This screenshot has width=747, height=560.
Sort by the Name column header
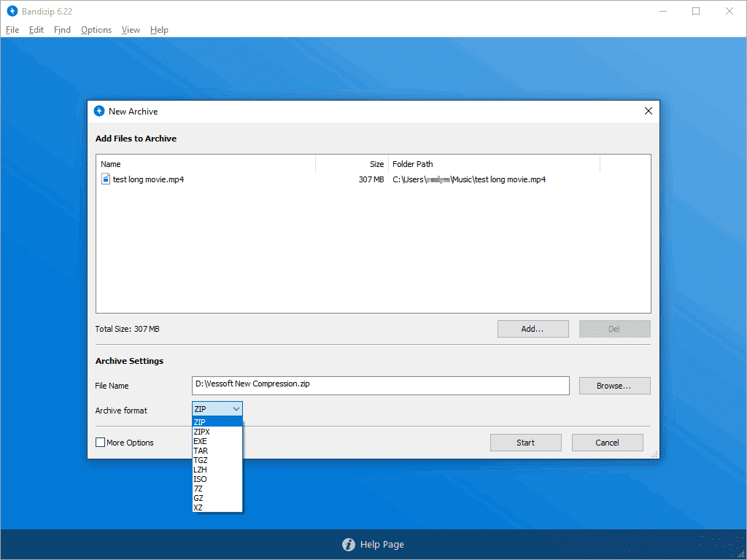click(x=205, y=164)
